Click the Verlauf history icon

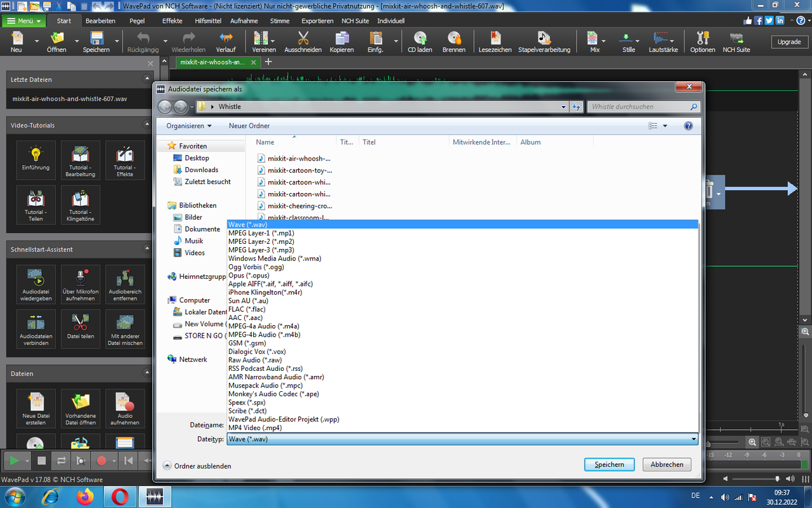(x=225, y=42)
